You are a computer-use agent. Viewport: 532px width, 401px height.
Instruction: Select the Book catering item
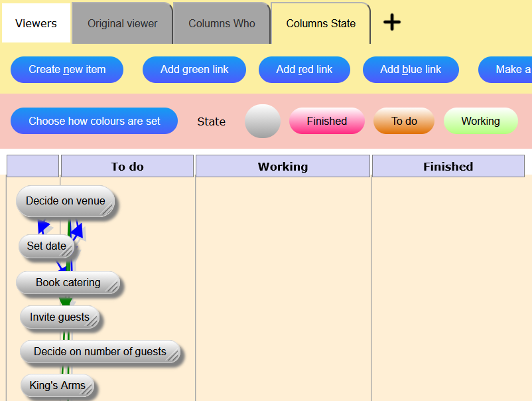68,283
